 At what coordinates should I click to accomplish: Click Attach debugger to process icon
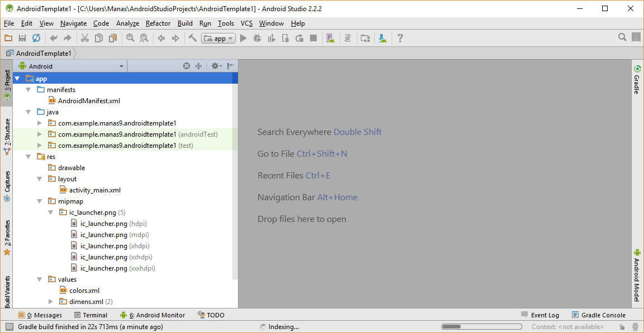pos(285,38)
